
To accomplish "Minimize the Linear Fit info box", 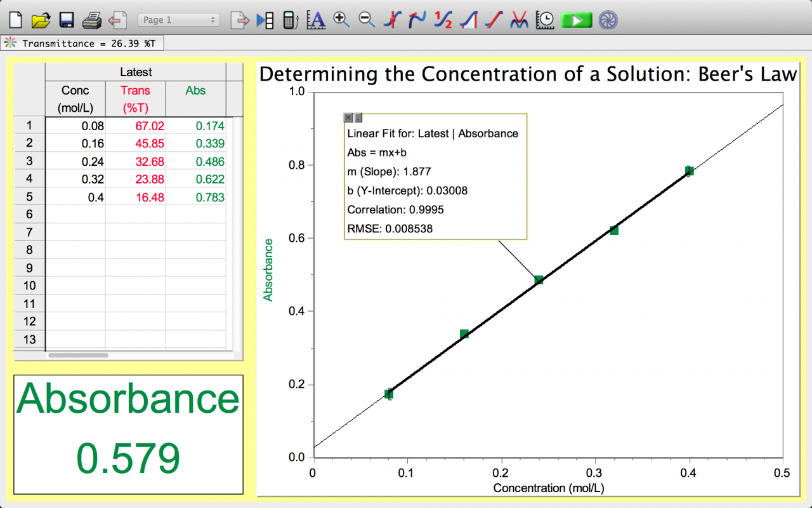I will [358, 118].
